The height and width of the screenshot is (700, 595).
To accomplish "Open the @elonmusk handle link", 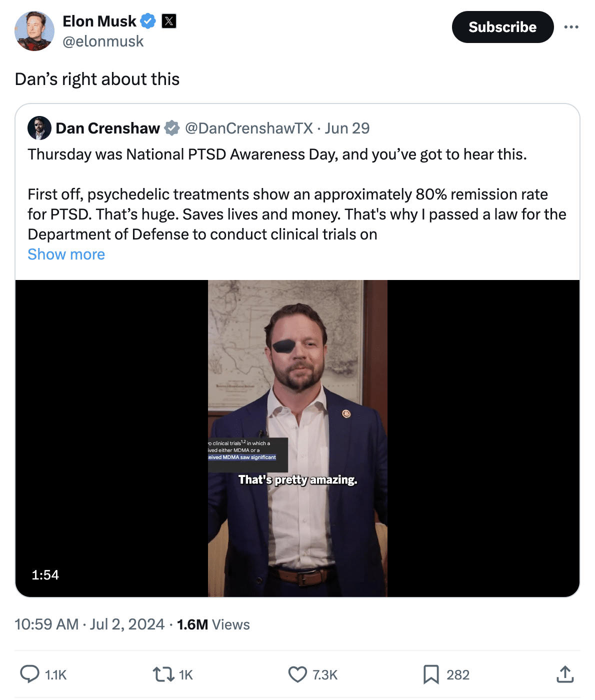I will coord(103,41).
